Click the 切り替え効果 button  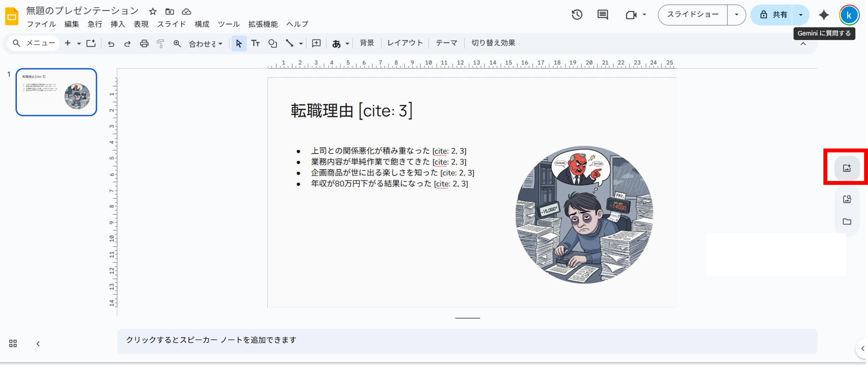[493, 43]
